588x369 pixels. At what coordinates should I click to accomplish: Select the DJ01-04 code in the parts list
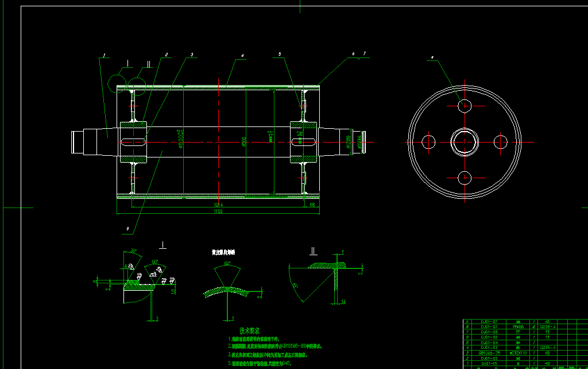tap(489, 343)
